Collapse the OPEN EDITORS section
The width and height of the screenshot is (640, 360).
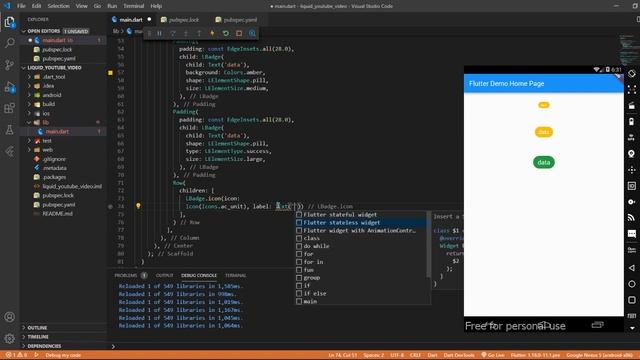point(43,31)
